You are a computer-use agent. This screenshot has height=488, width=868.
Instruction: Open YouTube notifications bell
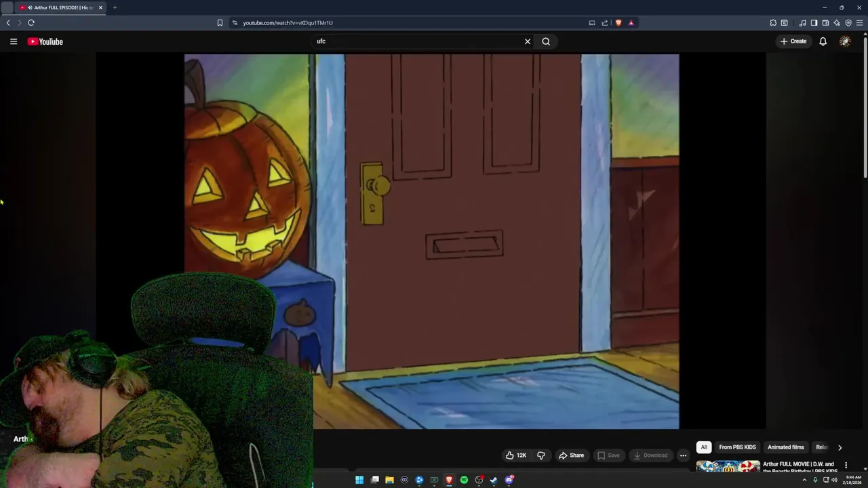[823, 41]
